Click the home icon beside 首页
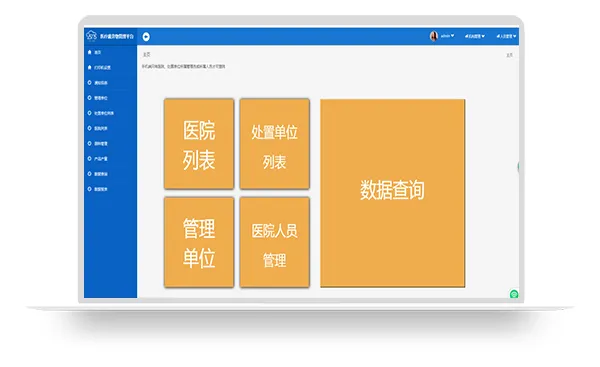The image size is (600, 367). (x=90, y=52)
